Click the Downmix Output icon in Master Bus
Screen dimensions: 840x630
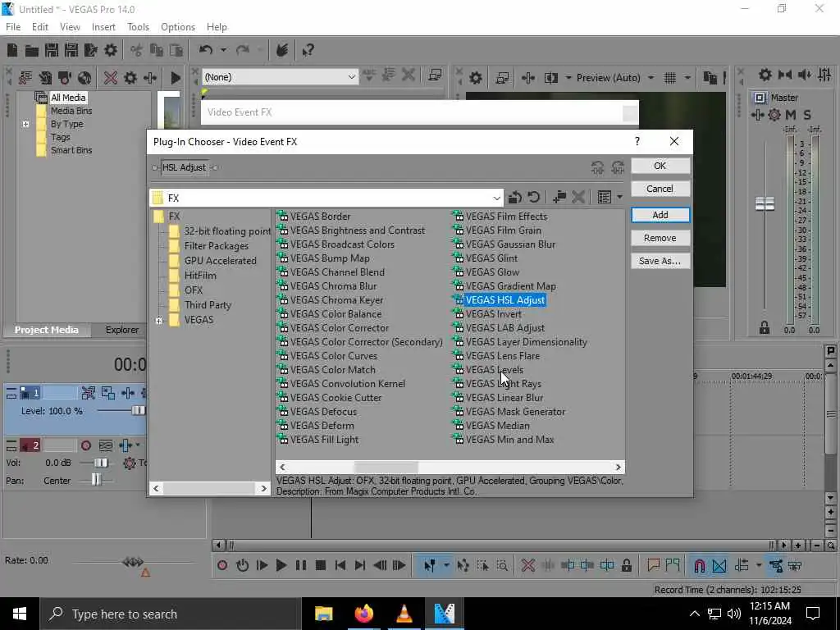[x=785, y=75]
